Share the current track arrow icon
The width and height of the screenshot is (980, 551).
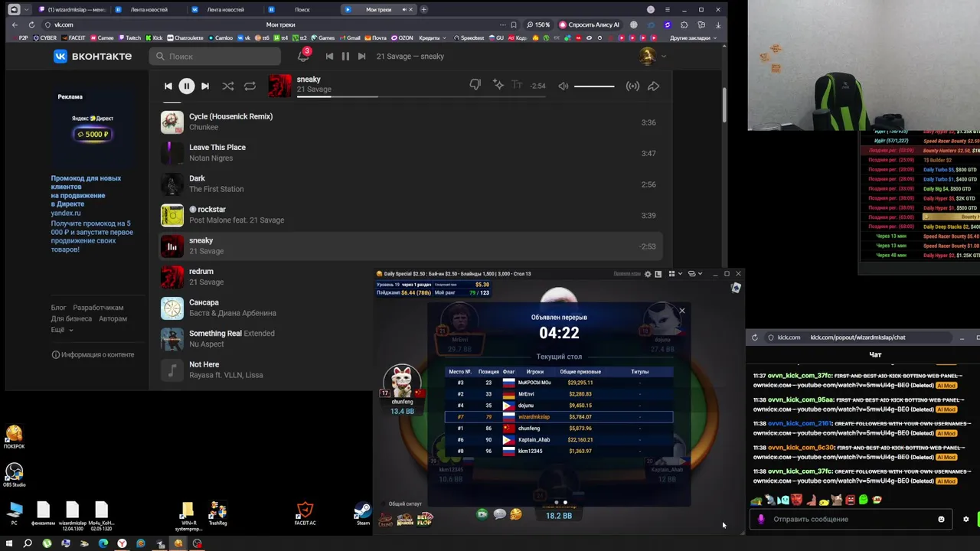click(653, 86)
